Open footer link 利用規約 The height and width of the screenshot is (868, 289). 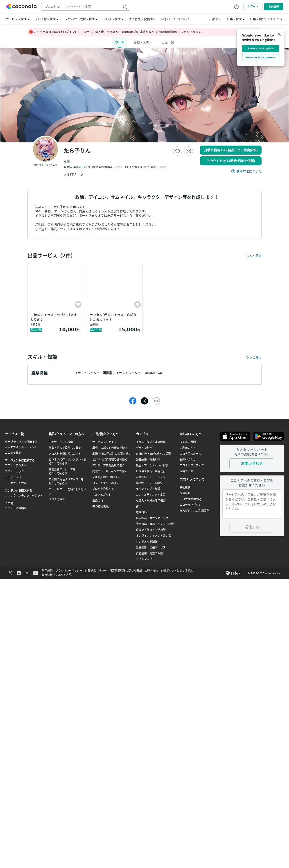pos(47,571)
